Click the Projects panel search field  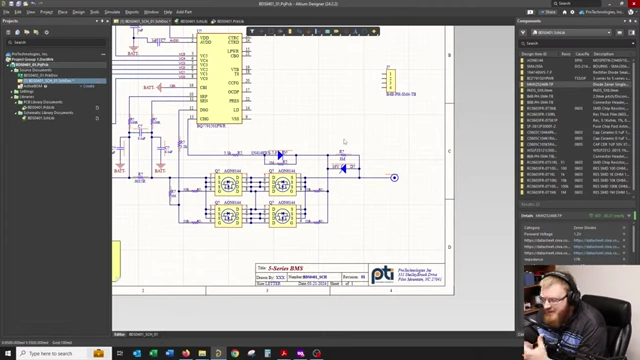pyautogui.click(x=56, y=42)
